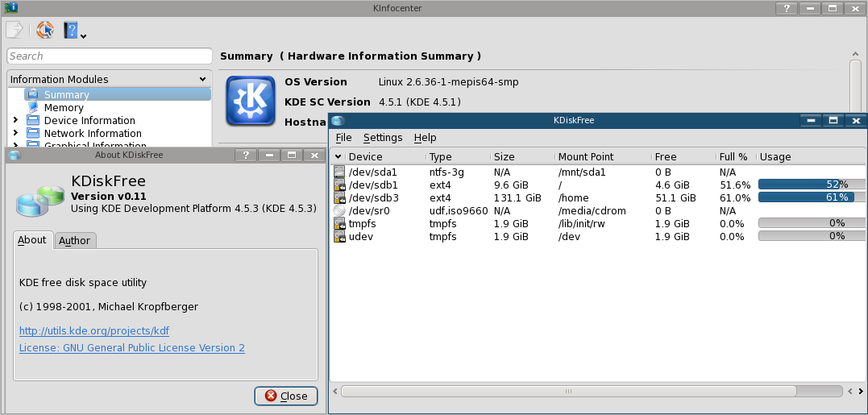Select the /dev/sdb3 device name
Viewport: 868px width, 415px height.
(374, 197)
